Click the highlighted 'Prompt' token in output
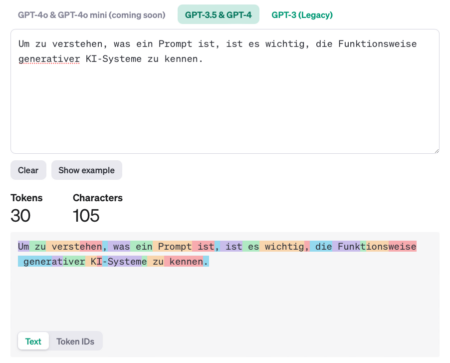The width and height of the screenshot is (450, 363). coord(172,247)
